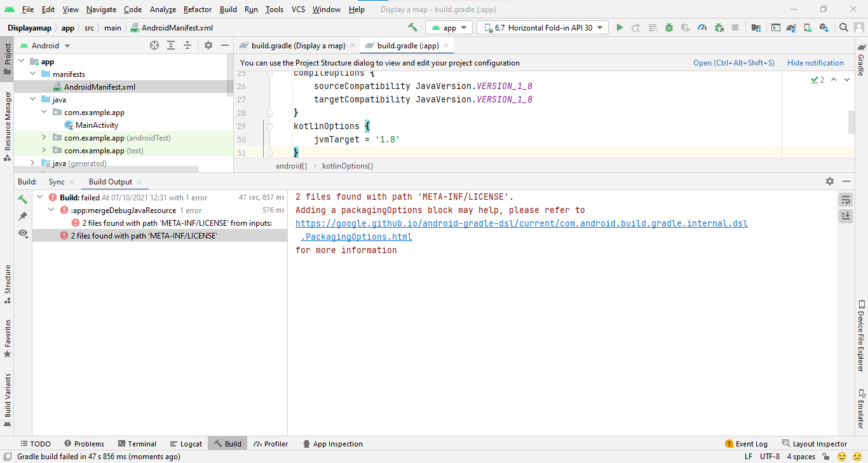Click the Debug app bug icon

669,27
